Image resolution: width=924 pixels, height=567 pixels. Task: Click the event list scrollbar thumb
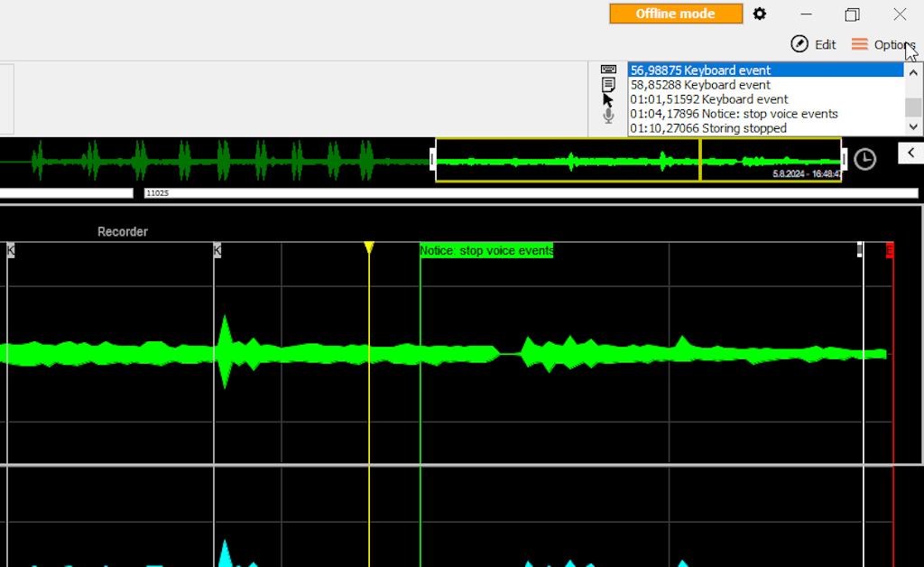click(x=913, y=107)
